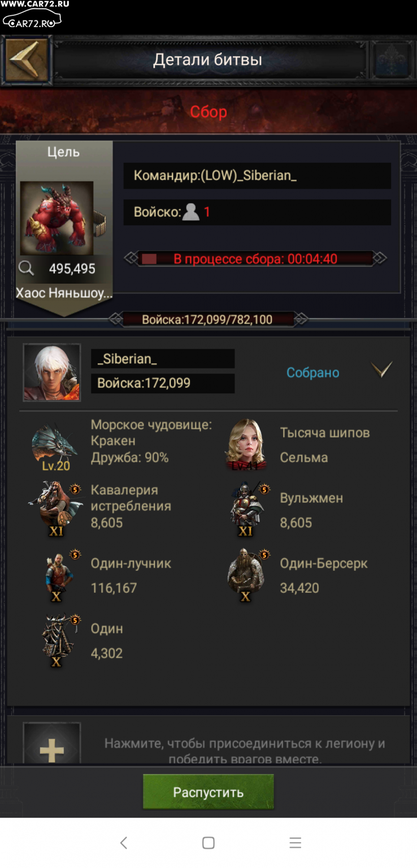Tap the Войска 172,099/782,100 capacity bar
The image size is (417, 868).
click(x=208, y=319)
